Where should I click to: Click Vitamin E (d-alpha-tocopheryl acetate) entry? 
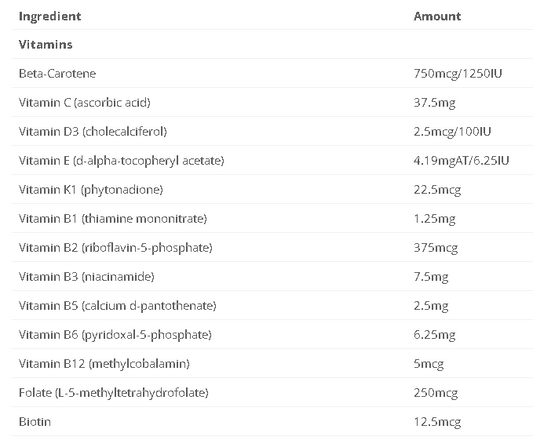[121, 160]
